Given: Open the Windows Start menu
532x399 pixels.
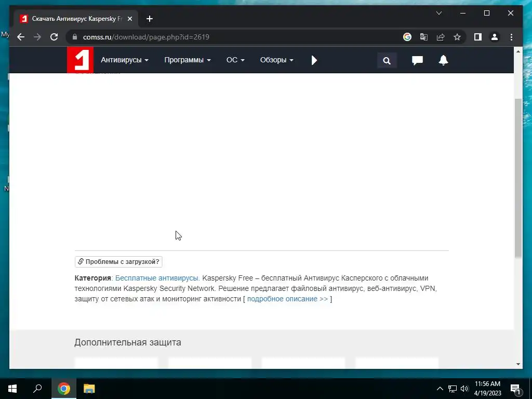Looking at the screenshot, I should [12, 389].
